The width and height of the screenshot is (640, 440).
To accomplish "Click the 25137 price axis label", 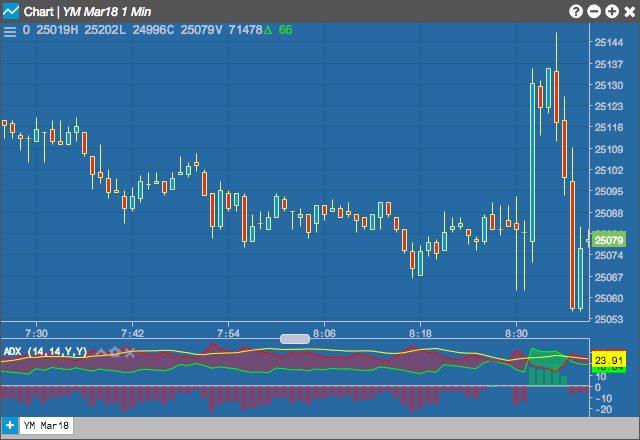I will tap(609, 64).
